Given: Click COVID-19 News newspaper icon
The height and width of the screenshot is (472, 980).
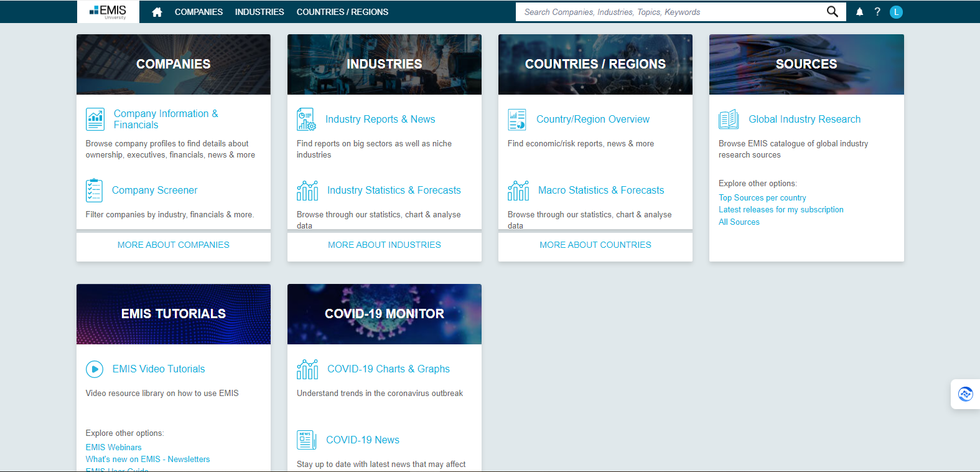Looking at the screenshot, I should pos(306,440).
